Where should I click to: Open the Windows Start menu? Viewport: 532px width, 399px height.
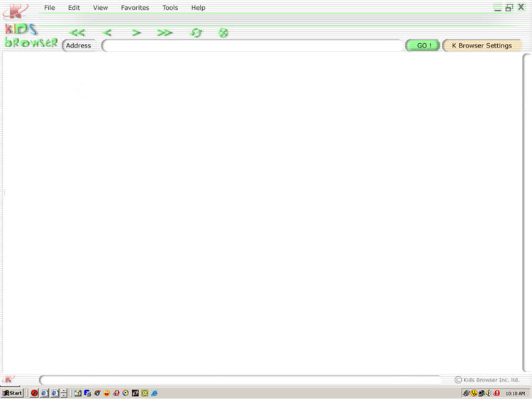(12, 393)
